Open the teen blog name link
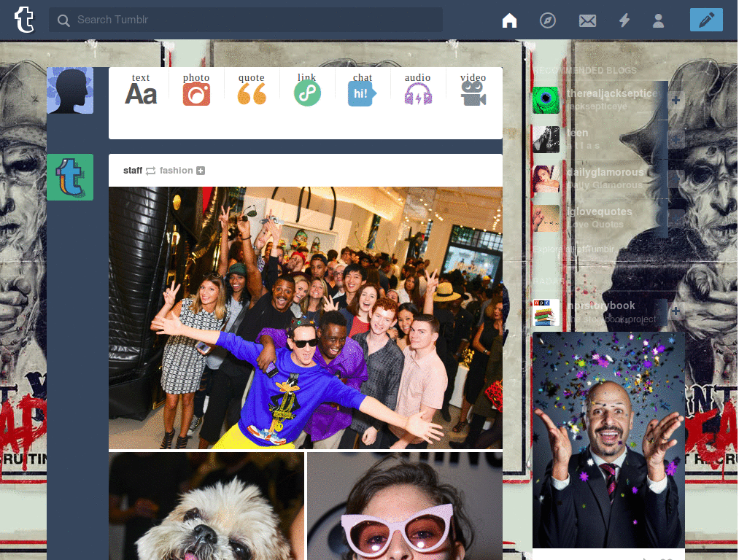The width and height of the screenshot is (747, 560). coord(578,133)
